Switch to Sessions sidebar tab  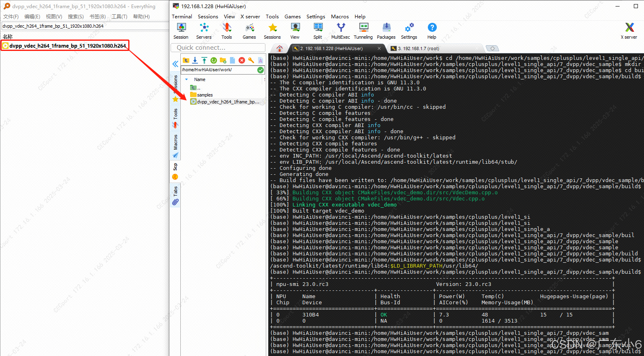pos(175,88)
